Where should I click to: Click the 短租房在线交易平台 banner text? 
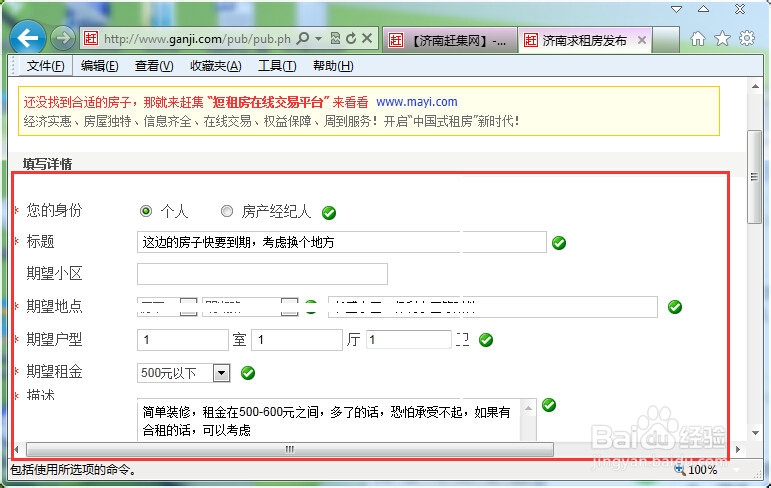(x=268, y=102)
